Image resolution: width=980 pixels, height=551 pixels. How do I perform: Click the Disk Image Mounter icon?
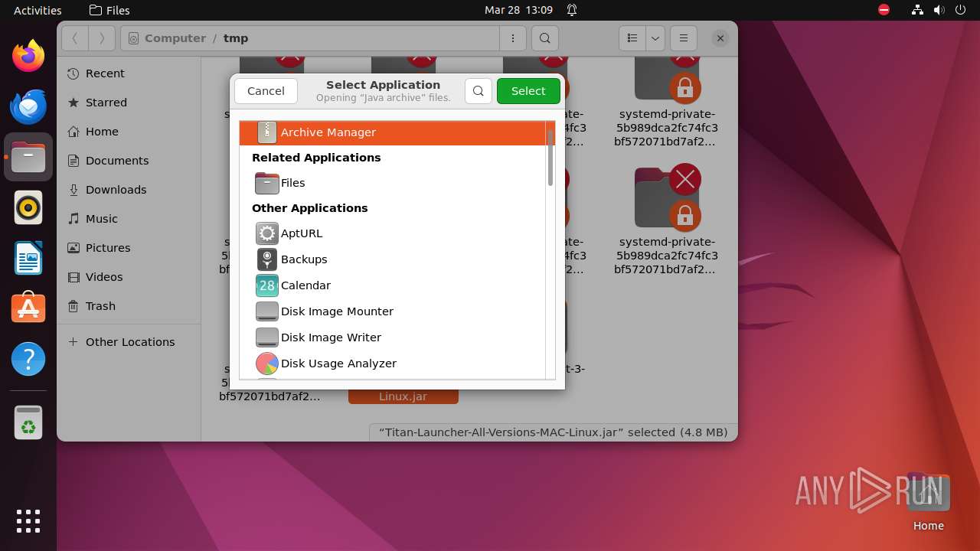pyautogui.click(x=266, y=311)
